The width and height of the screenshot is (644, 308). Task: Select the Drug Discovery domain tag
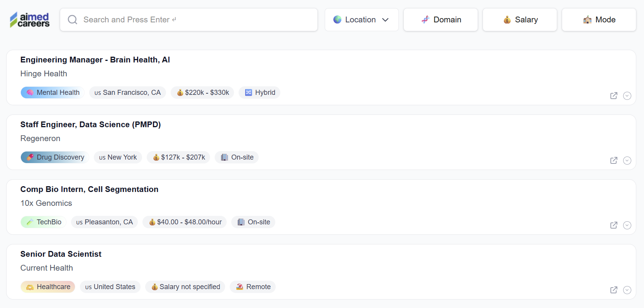(55, 157)
